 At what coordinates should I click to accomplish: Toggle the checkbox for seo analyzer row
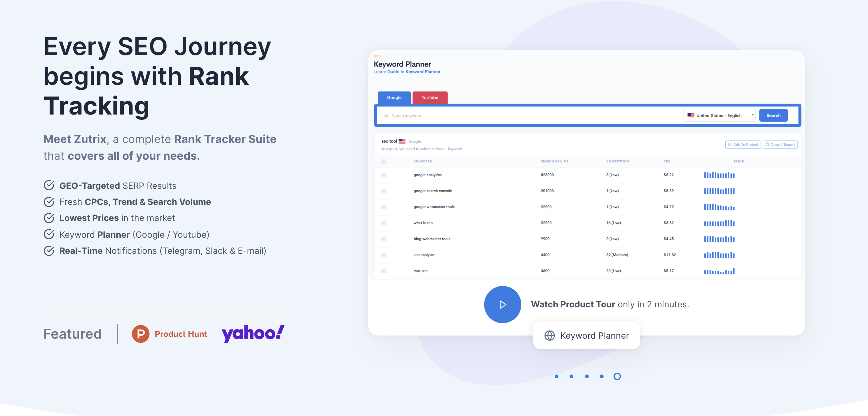tap(384, 255)
